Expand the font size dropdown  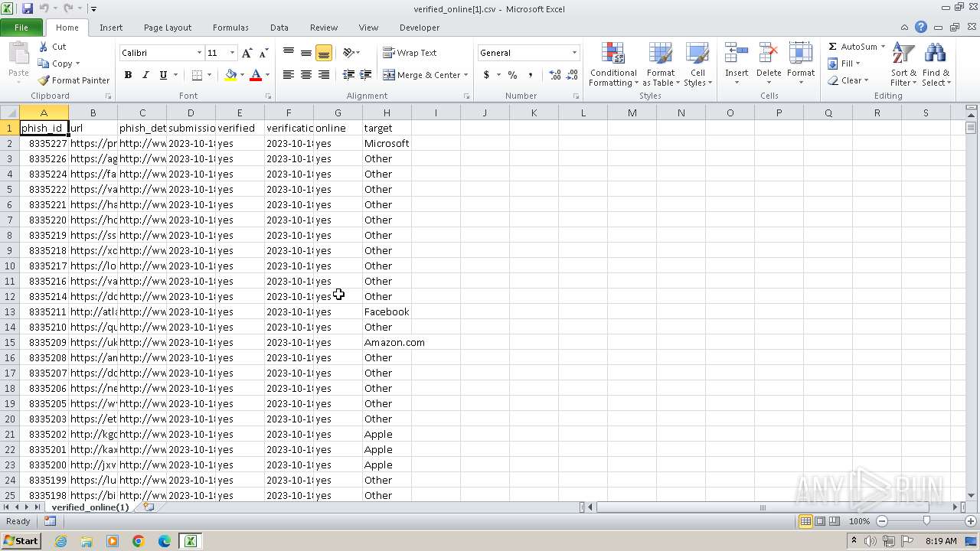pos(232,53)
